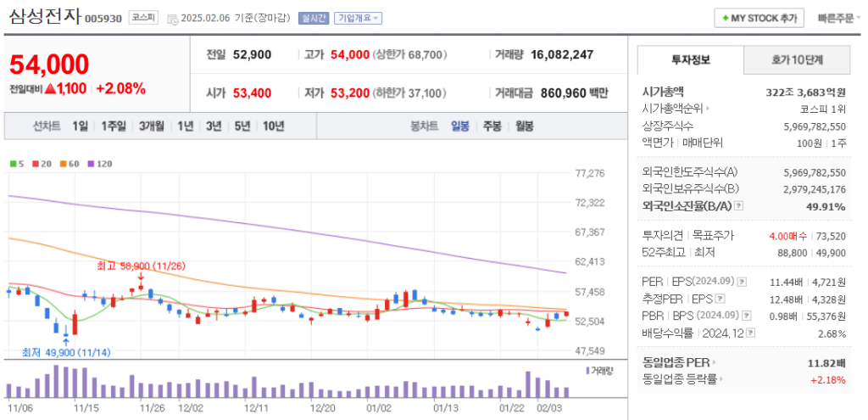Click the red up-triangle next to 1,100
The image size is (868, 420).
[x=50, y=88]
